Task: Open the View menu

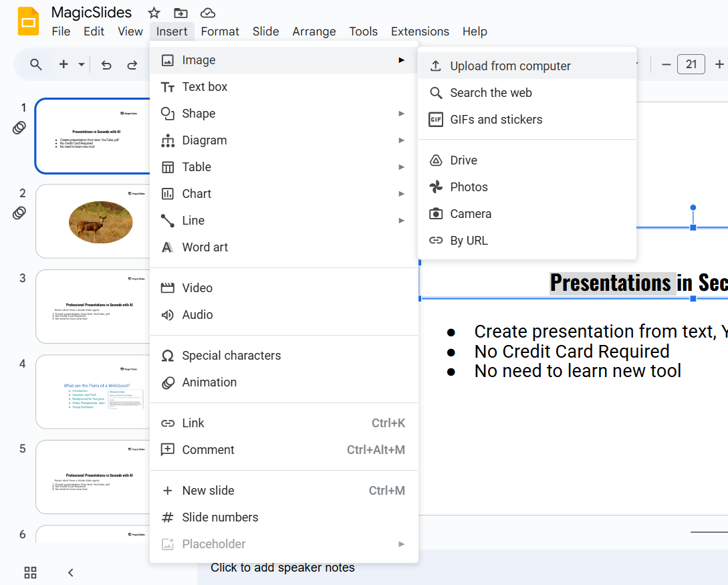Action: (130, 31)
